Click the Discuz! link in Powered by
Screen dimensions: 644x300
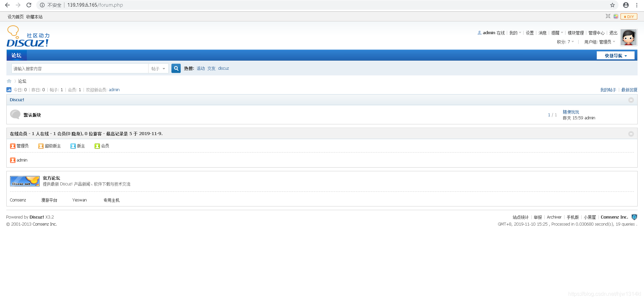tap(37, 217)
